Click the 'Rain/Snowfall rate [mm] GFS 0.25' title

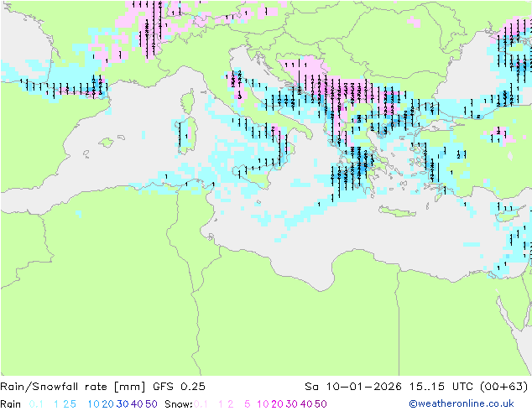pyautogui.click(x=102, y=387)
